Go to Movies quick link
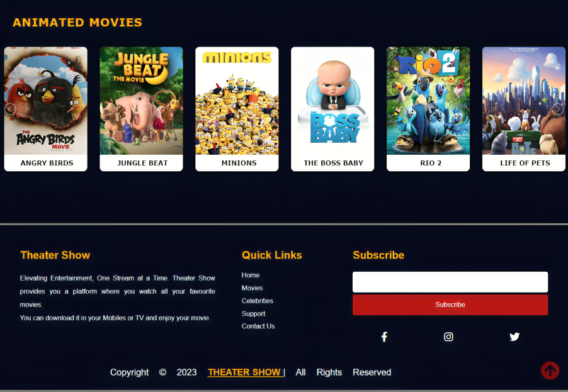Image resolution: width=568 pixels, height=392 pixels. coord(253,288)
